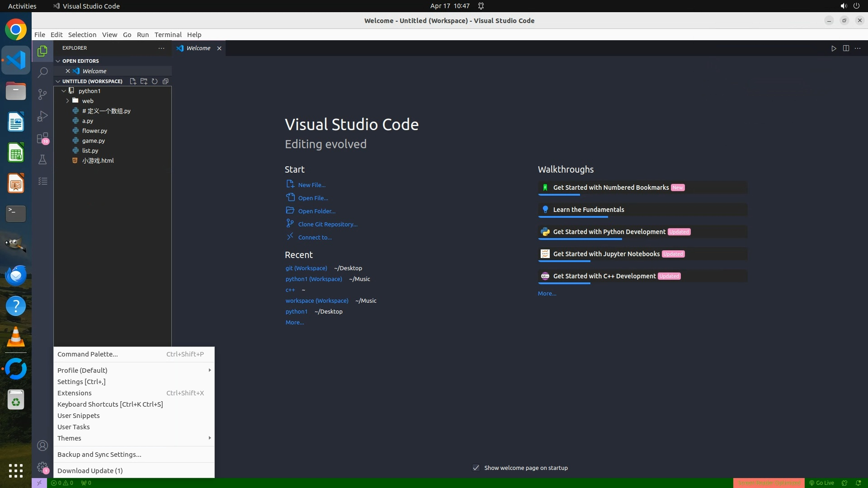This screenshot has width=868, height=488.
Task: Open recent git (Workspace) link
Action: [306, 268]
